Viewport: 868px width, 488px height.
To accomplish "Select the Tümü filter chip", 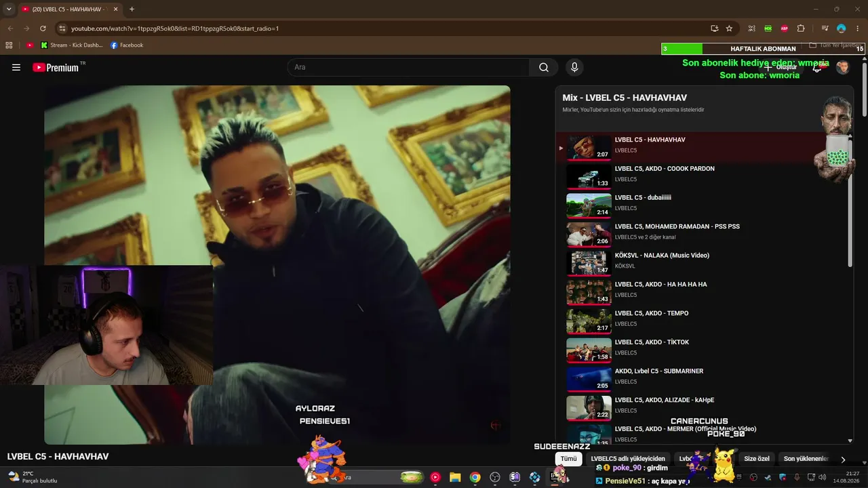I will [x=568, y=459].
